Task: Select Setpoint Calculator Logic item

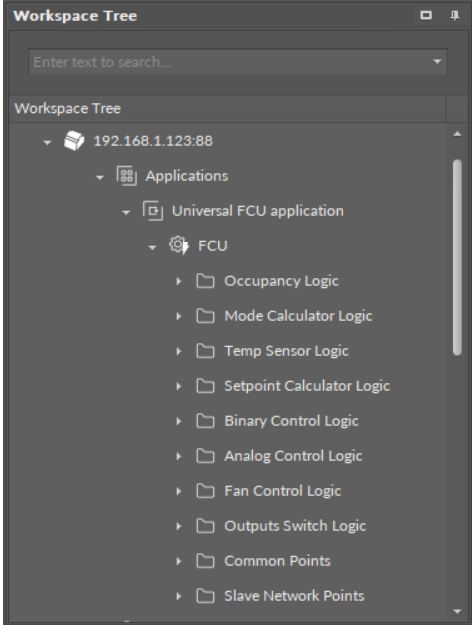Action: click(x=307, y=386)
